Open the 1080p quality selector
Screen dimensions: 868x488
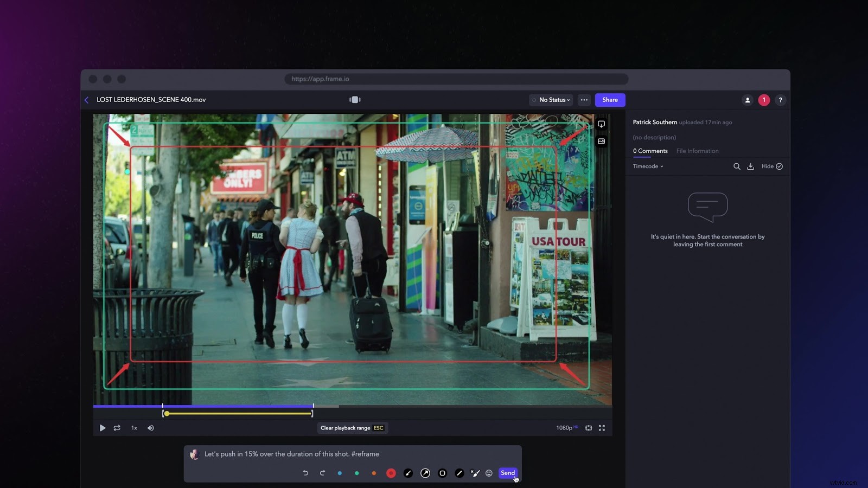click(564, 428)
